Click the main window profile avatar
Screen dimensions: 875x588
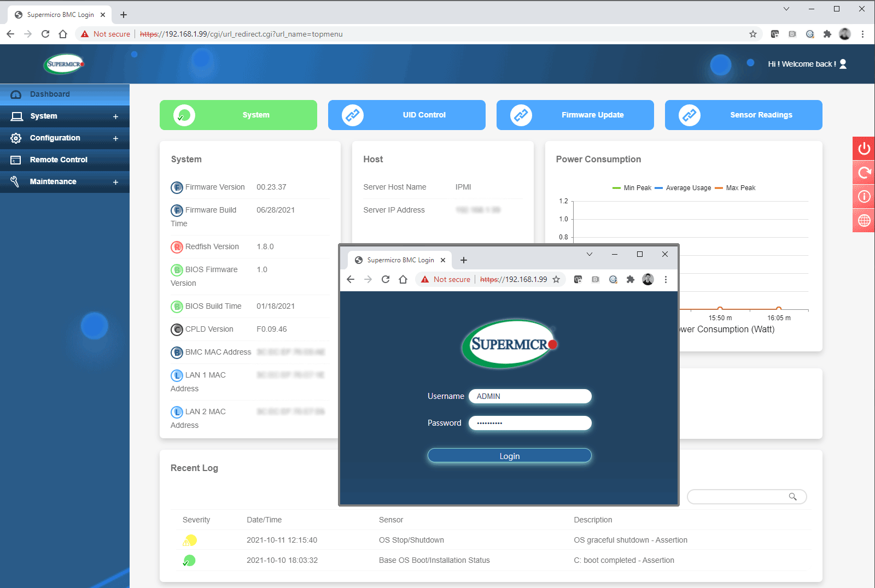845,34
